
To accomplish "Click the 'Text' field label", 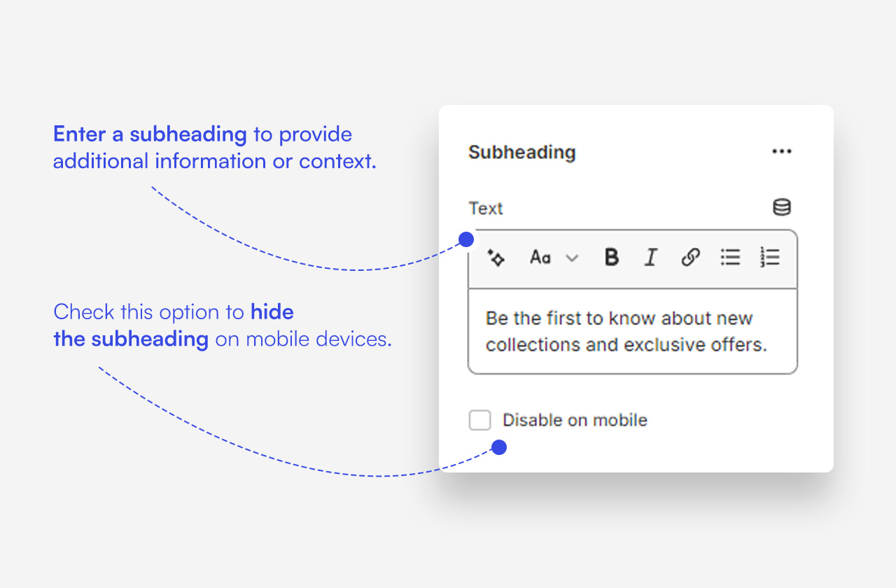I will pyautogui.click(x=486, y=209).
